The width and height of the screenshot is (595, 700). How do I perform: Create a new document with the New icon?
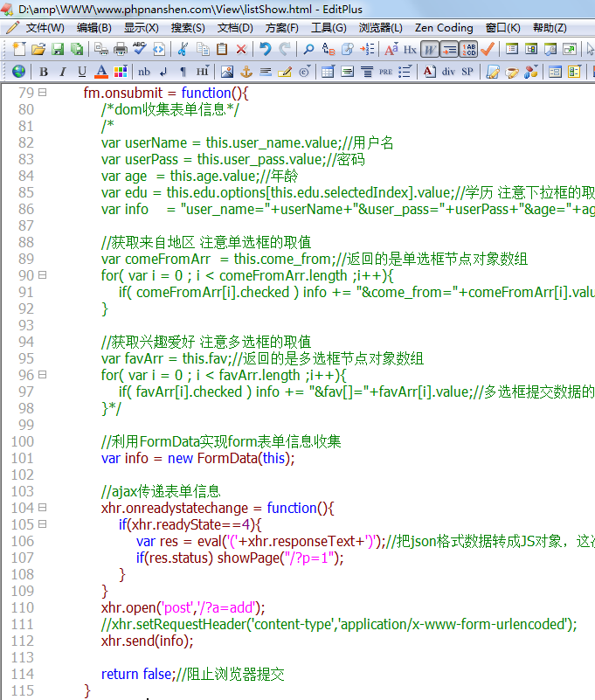coord(18,49)
